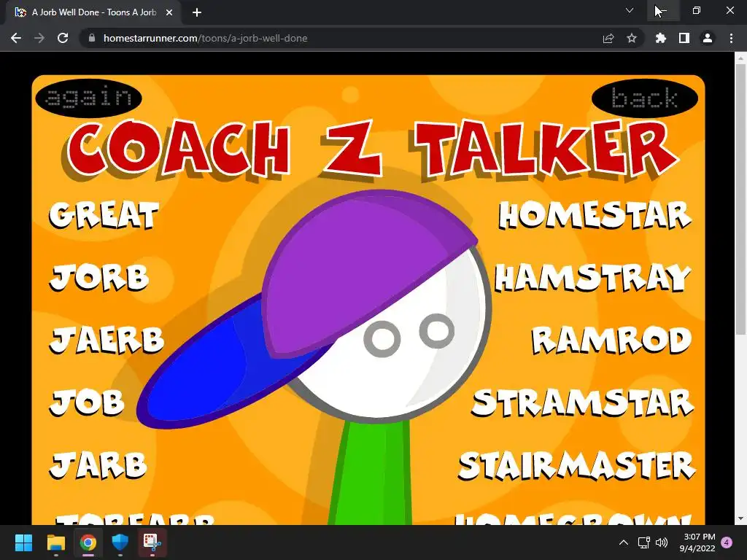
Task: Open Snipping Tool taskbar icon
Action: point(152,542)
